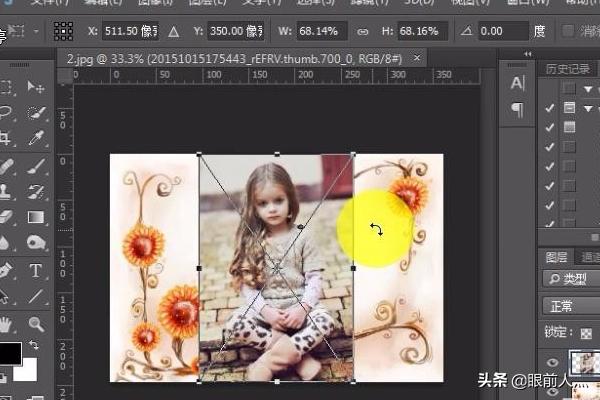
Task: Toggle the second checkmark in the actions list
Action: (x=549, y=127)
